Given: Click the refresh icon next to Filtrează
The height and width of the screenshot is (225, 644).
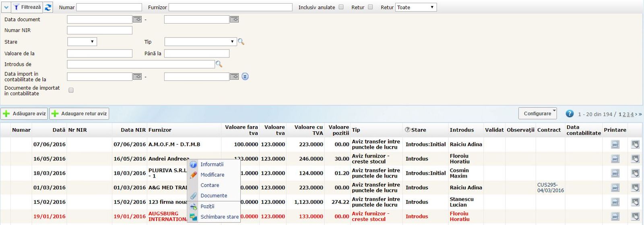Looking at the screenshot, I should (x=48, y=7).
